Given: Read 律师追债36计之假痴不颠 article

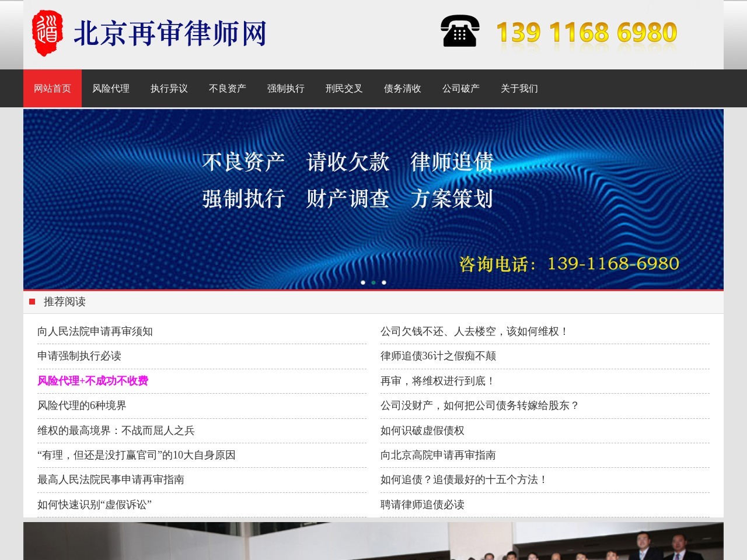Looking at the screenshot, I should [x=438, y=356].
